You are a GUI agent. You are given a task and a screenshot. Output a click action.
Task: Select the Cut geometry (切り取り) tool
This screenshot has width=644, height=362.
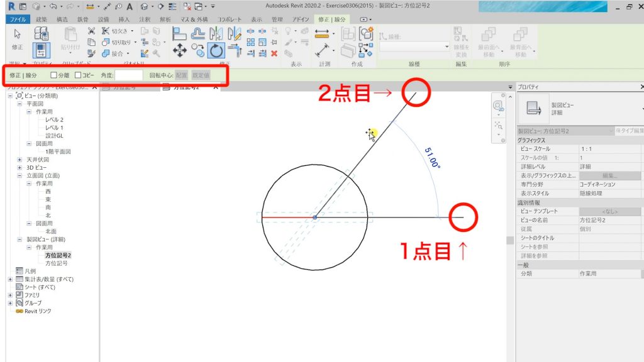tap(106, 41)
